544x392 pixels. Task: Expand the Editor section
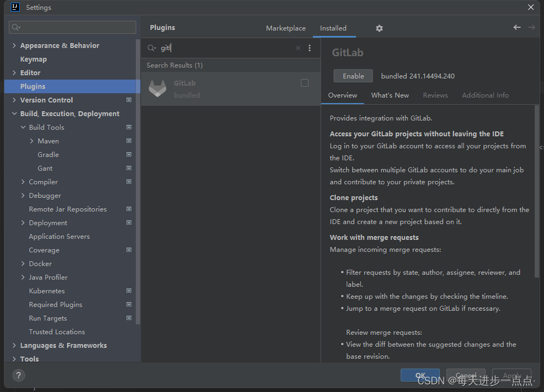[14, 73]
